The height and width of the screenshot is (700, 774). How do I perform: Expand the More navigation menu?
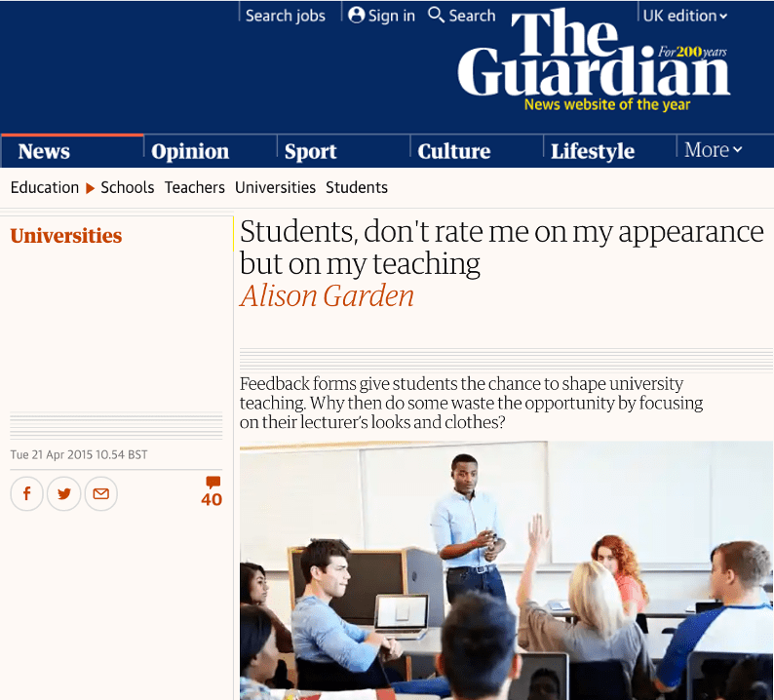pos(713,149)
